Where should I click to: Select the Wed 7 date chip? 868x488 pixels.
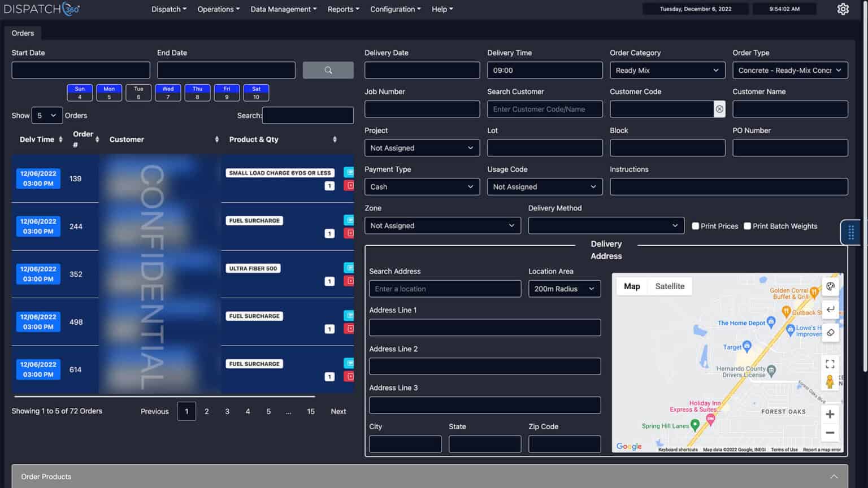[167, 92]
